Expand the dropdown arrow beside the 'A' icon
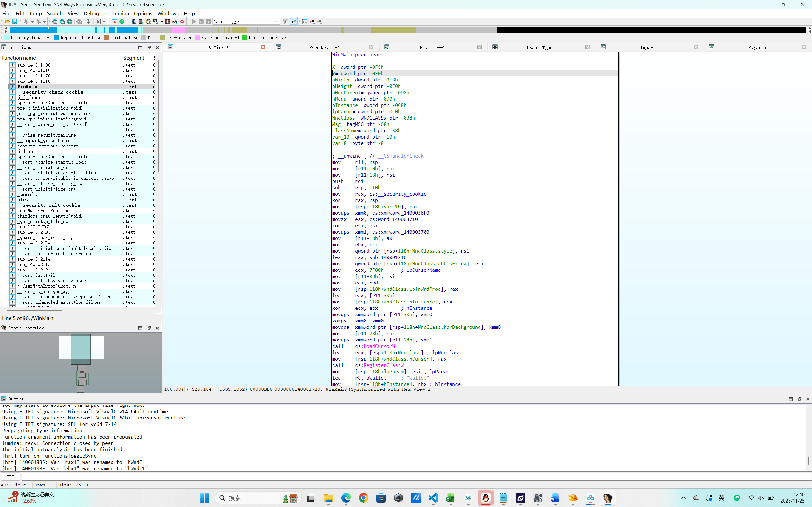Viewport: 812px width, 507px height. point(104,22)
